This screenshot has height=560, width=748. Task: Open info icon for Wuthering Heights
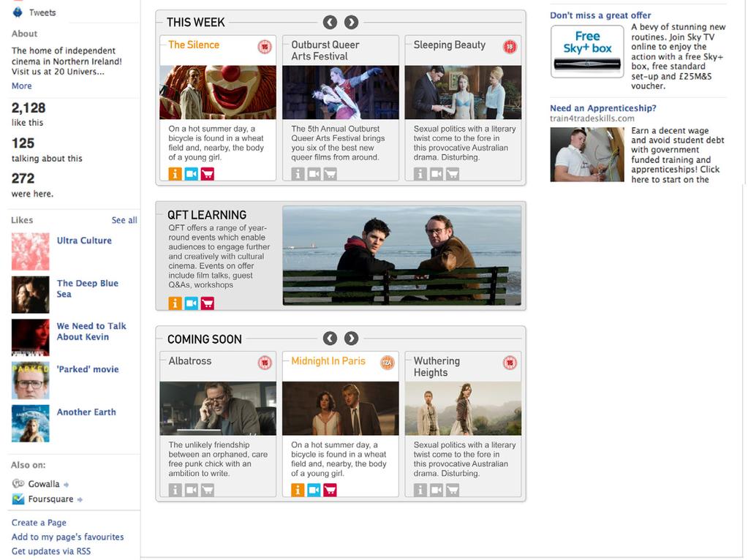coord(420,490)
